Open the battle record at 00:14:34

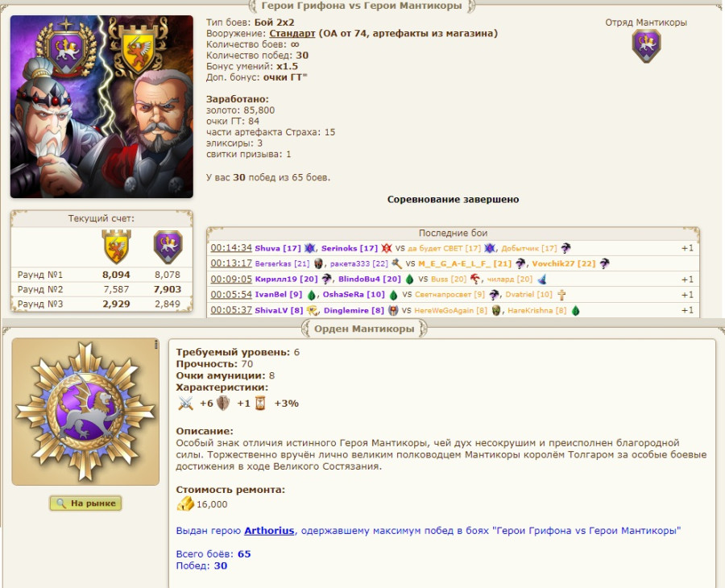(231, 248)
